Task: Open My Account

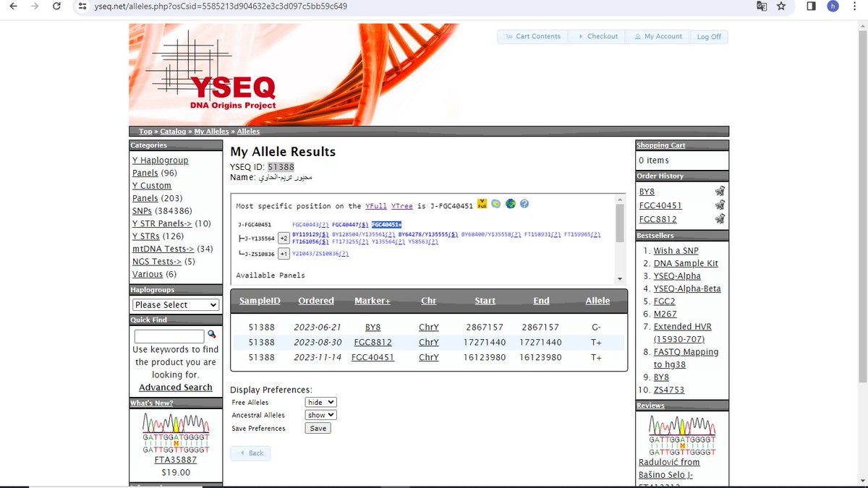Action: pos(658,36)
